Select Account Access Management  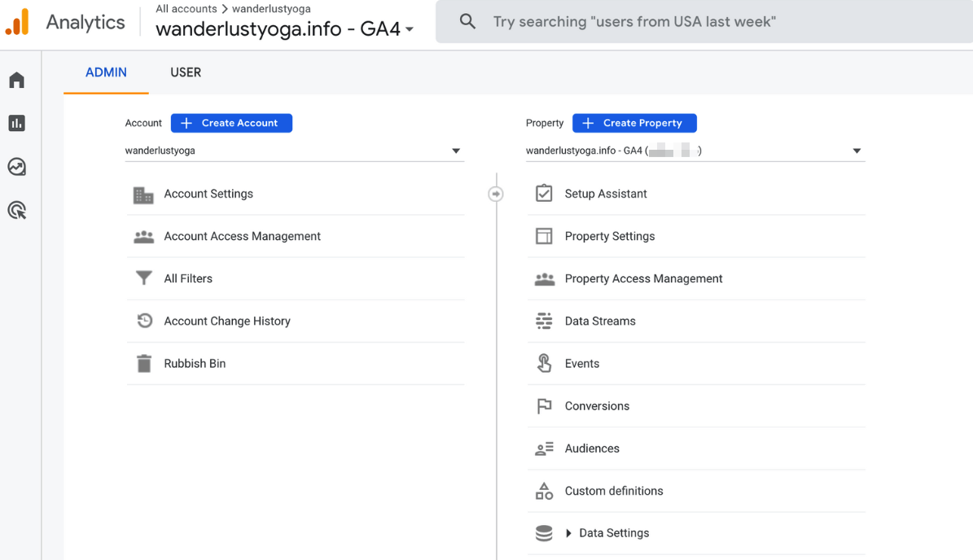242,236
